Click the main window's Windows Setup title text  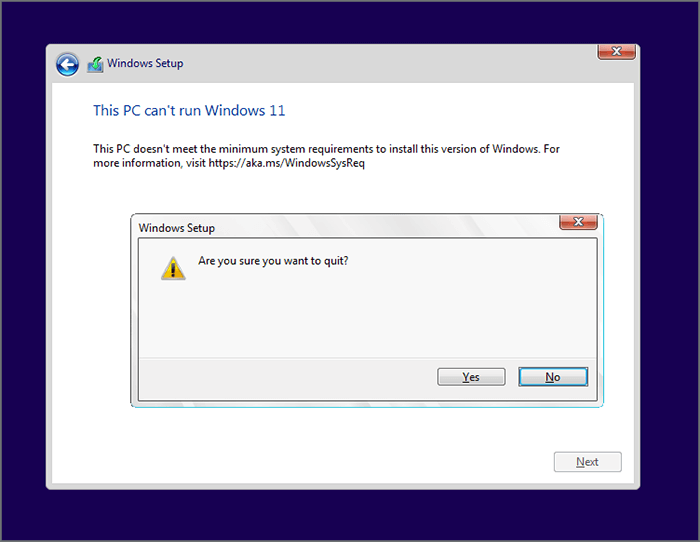145,63
